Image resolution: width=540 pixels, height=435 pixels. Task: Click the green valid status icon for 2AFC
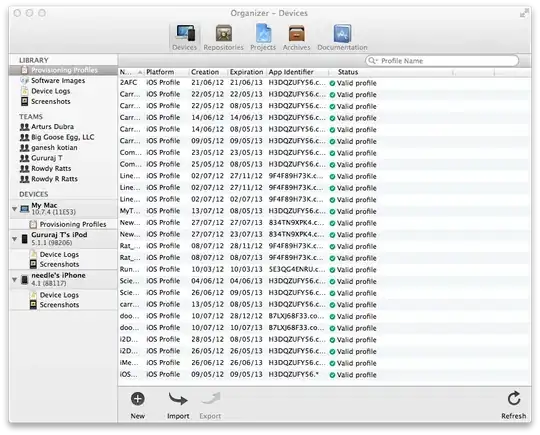pos(332,83)
